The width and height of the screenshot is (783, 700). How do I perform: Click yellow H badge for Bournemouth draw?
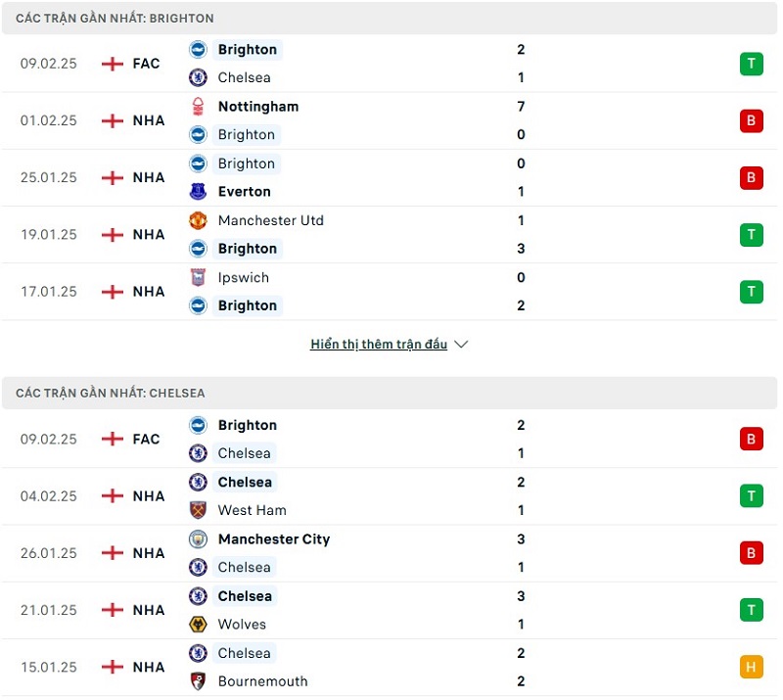point(751,667)
